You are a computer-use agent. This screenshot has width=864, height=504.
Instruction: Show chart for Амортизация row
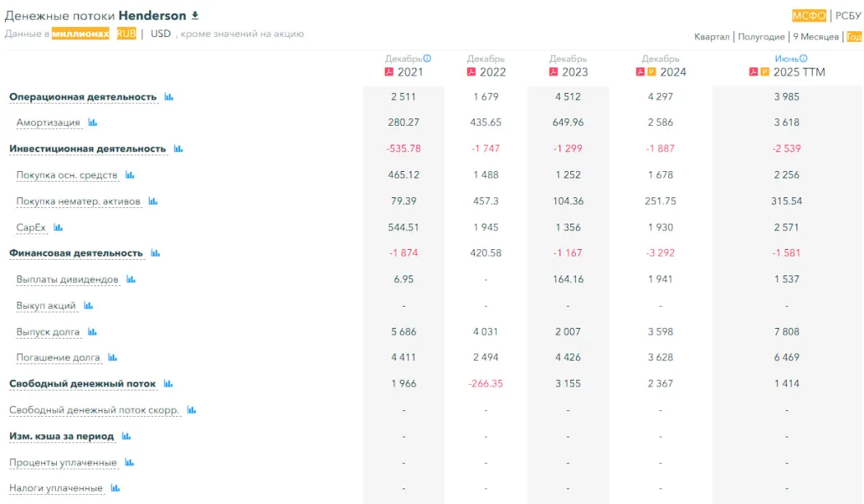click(x=93, y=123)
